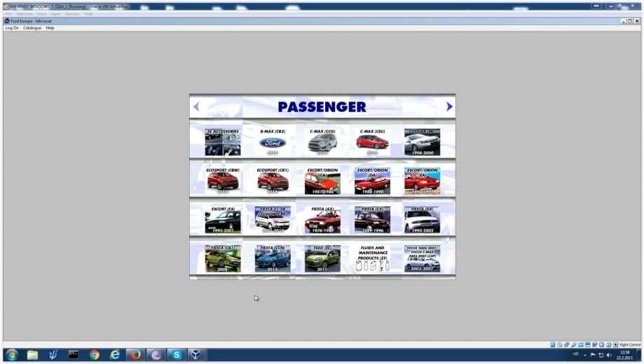Launch Windows Explorer from taskbar

(x=32, y=355)
